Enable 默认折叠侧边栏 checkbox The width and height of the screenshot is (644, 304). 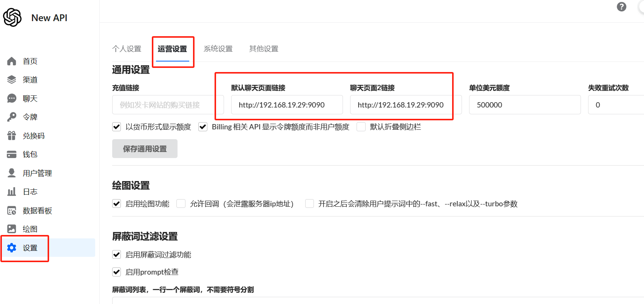(x=361, y=127)
